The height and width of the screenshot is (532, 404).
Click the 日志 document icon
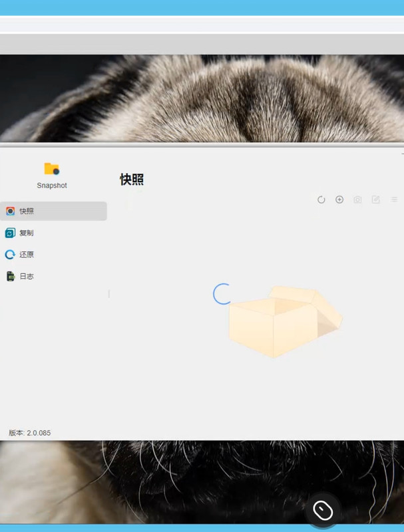click(11, 276)
